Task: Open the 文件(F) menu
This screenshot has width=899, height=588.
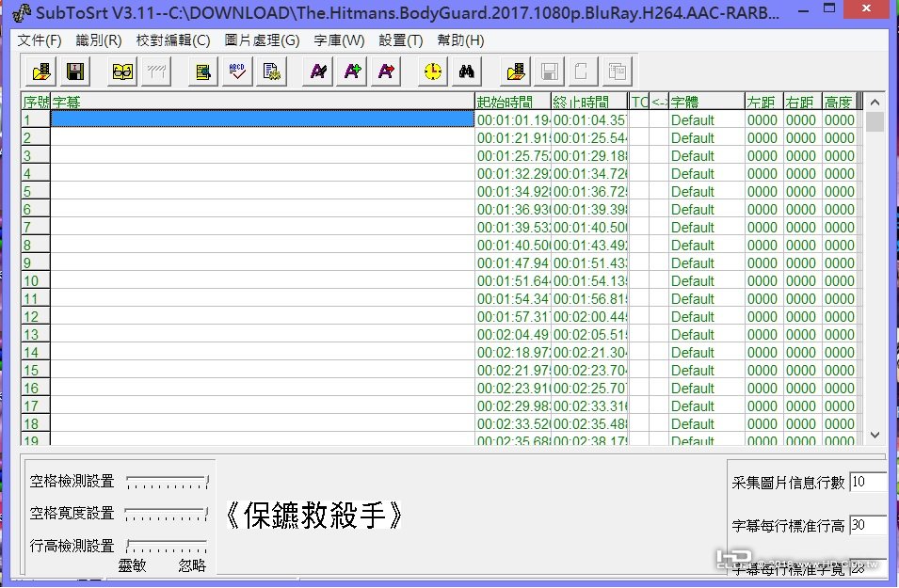Action: (39, 40)
